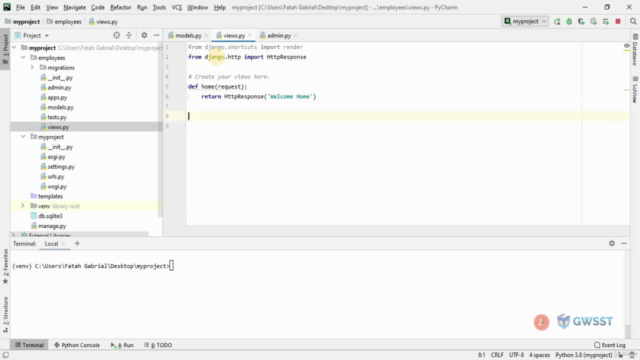
Task: Collapse the root myproject folder
Action: click(x=15, y=48)
